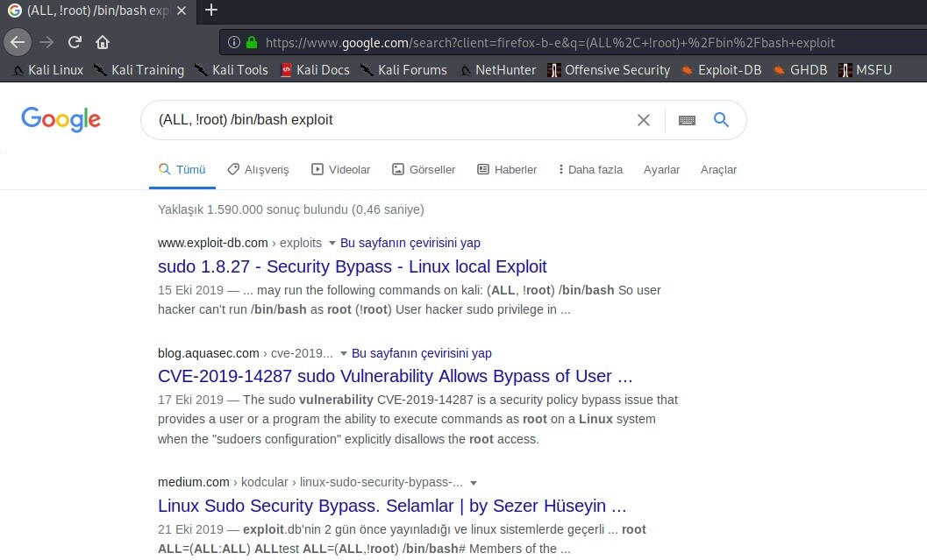Open the CVE-2019-14287 sudo Vulnerability result
The height and width of the screenshot is (560, 927).
tap(395, 377)
